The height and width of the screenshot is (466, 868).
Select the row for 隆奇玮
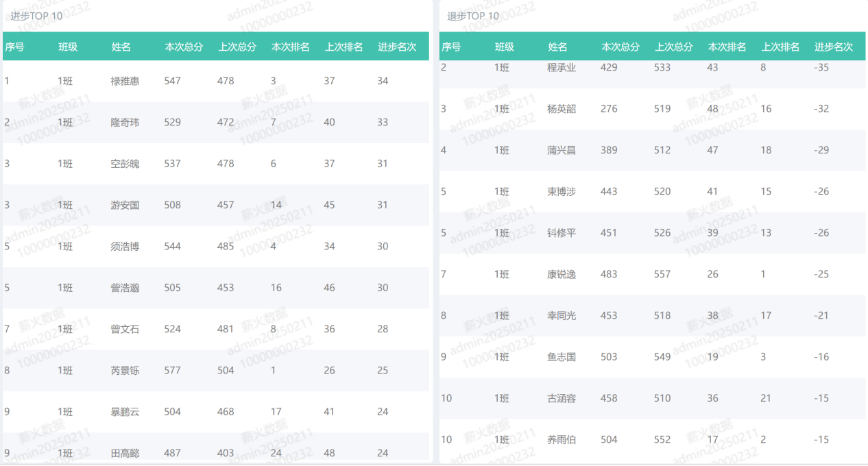(125, 123)
